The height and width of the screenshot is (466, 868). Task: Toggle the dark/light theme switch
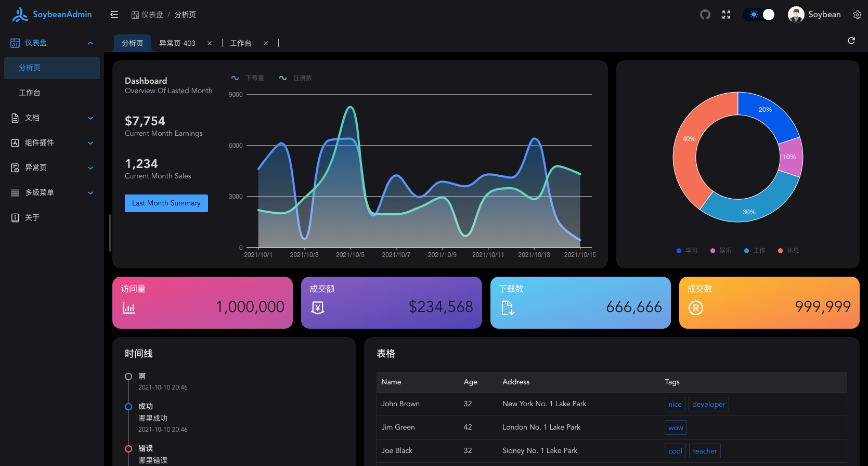coord(759,15)
